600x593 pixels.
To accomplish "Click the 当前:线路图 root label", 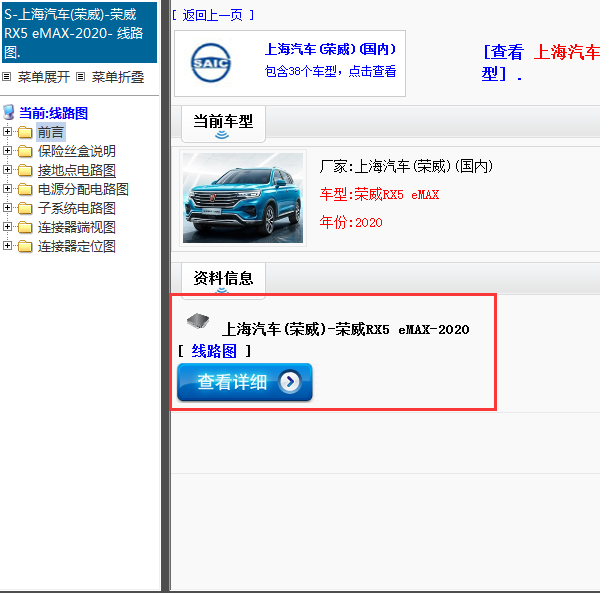I will pos(54,113).
